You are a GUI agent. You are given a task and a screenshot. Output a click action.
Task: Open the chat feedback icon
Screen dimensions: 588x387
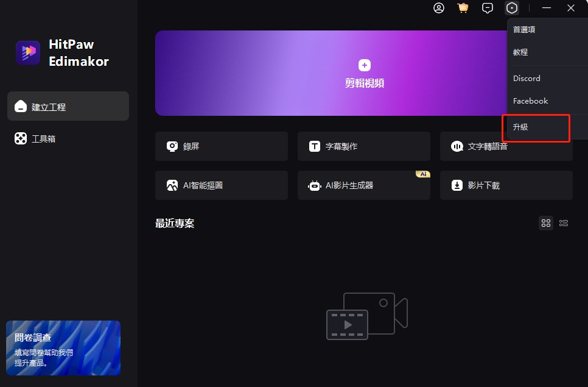[487, 8]
